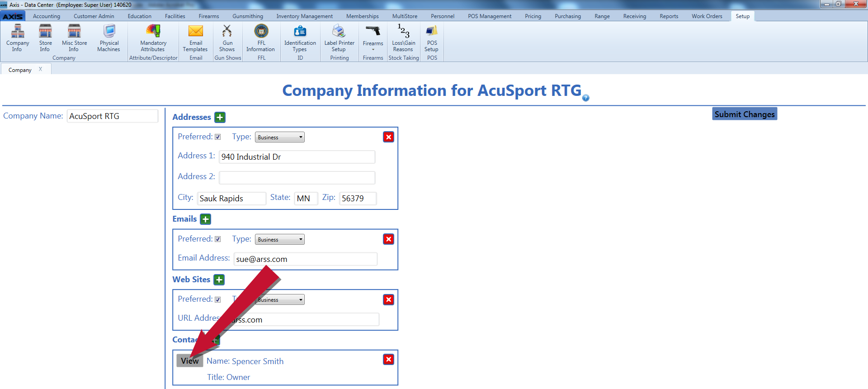Switch to the Accounting ribbon tab
Image resolution: width=868 pixels, height=389 pixels.
pyautogui.click(x=47, y=16)
